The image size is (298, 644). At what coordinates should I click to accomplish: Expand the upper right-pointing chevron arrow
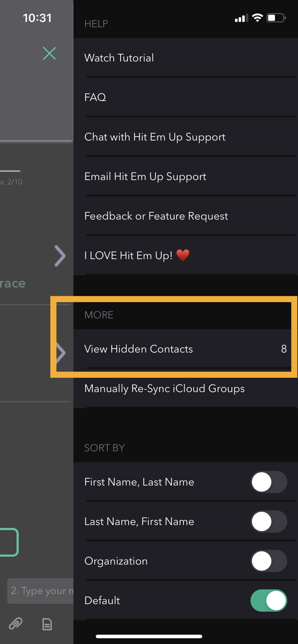(60, 256)
